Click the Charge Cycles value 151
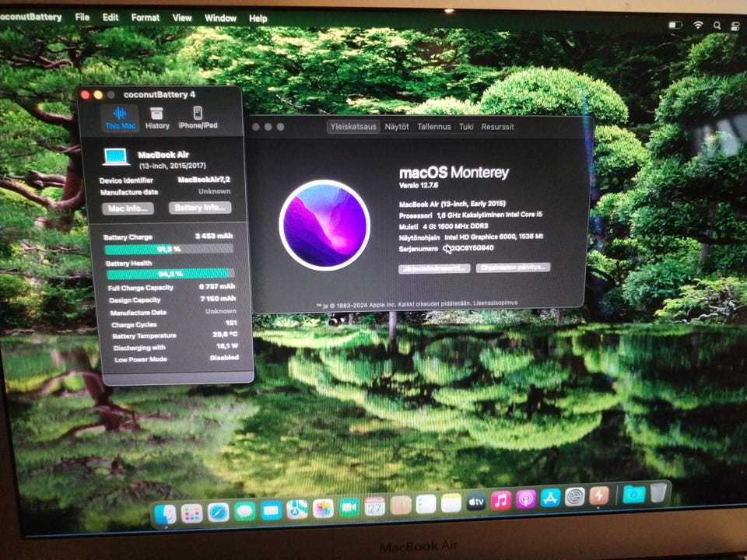Image resolution: width=747 pixels, height=560 pixels. [x=232, y=322]
